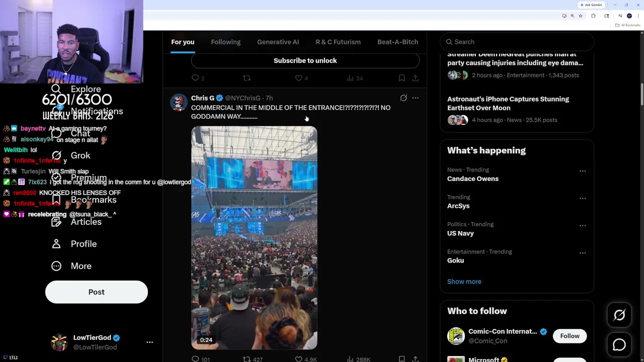Share Chris G's post
The width and height of the screenshot is (644, 362).
pyautogui.click(x=415, y=359)
